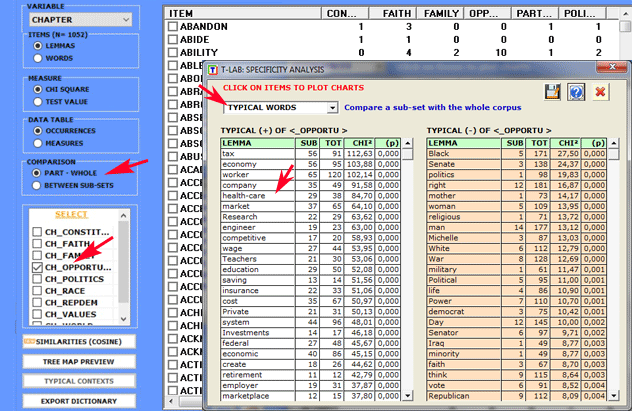Check the CH_REPDEM checkbox
The height and width of the screenshot is (411, 632).
[37, 302]
